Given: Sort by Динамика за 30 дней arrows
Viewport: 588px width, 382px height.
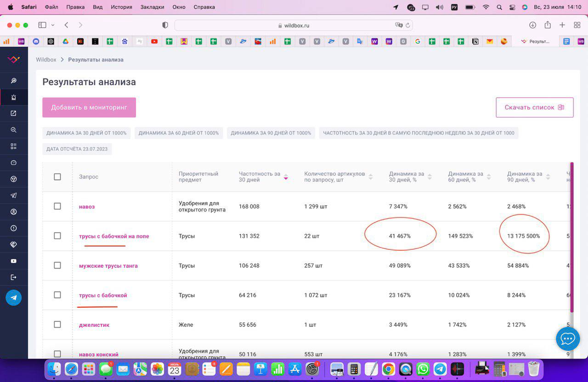Looking at the screenshot, I should click(430, 177).
